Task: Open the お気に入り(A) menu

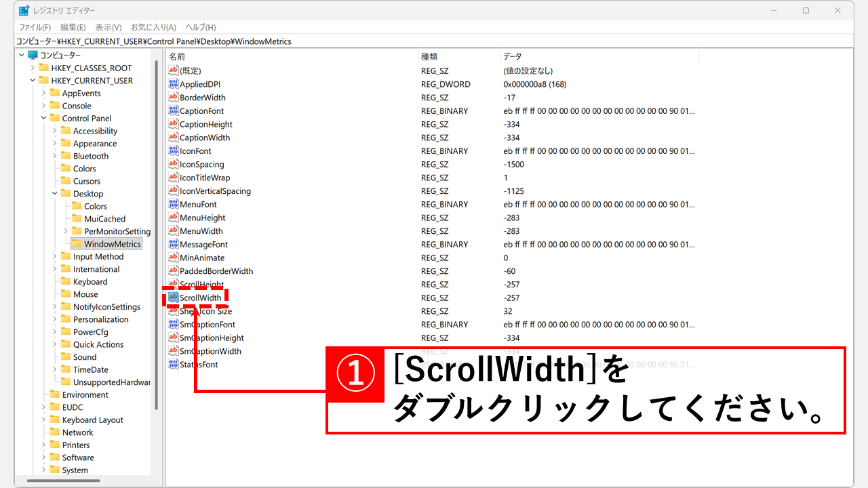Action: pyautogui.click(x=153, y=27)
